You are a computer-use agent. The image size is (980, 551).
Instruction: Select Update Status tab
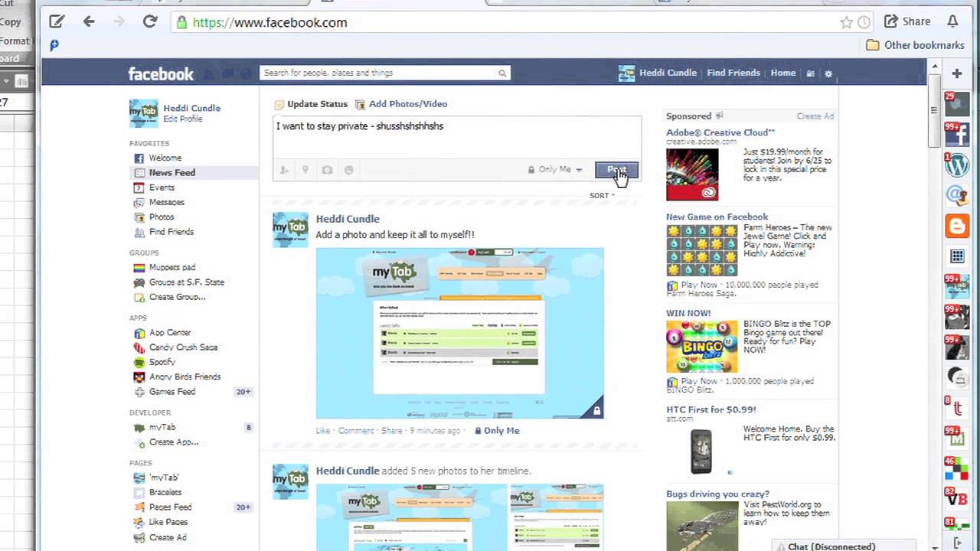[311, 104]
